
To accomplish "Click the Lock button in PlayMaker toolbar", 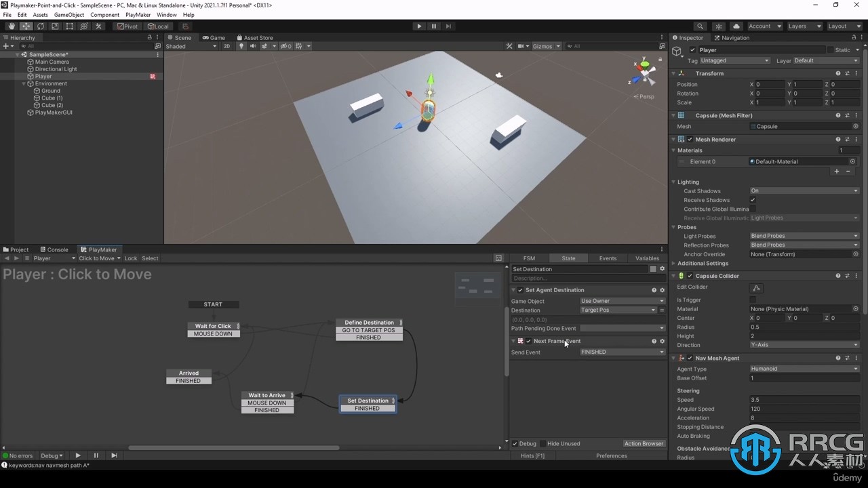I will pos(131,258).
